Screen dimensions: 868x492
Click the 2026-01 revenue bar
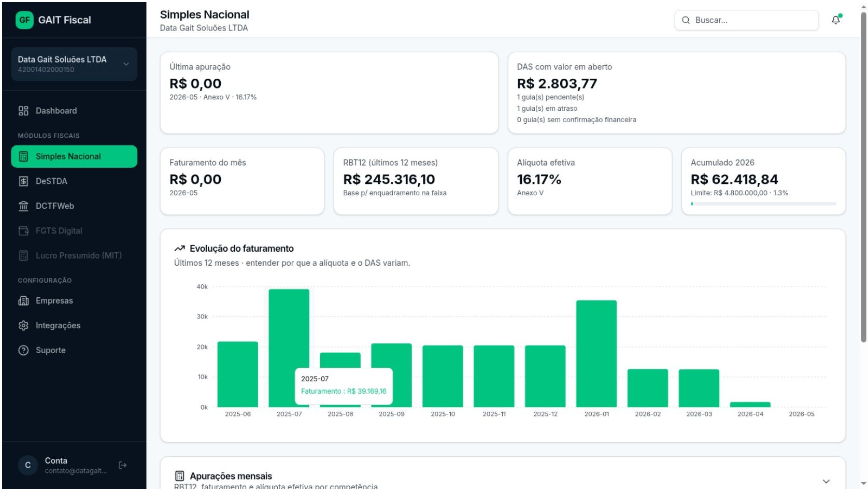click(596, 354)
